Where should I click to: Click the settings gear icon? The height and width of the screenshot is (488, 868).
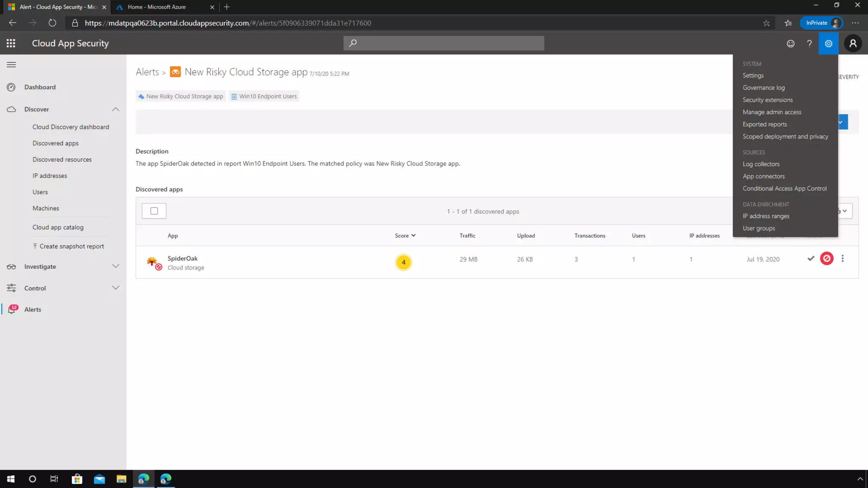pos(828,44)
